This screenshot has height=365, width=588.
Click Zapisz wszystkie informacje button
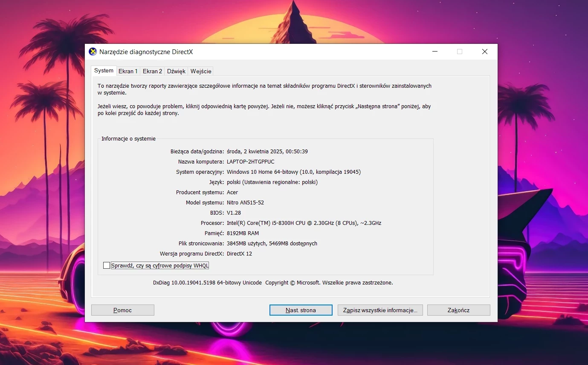380,310
